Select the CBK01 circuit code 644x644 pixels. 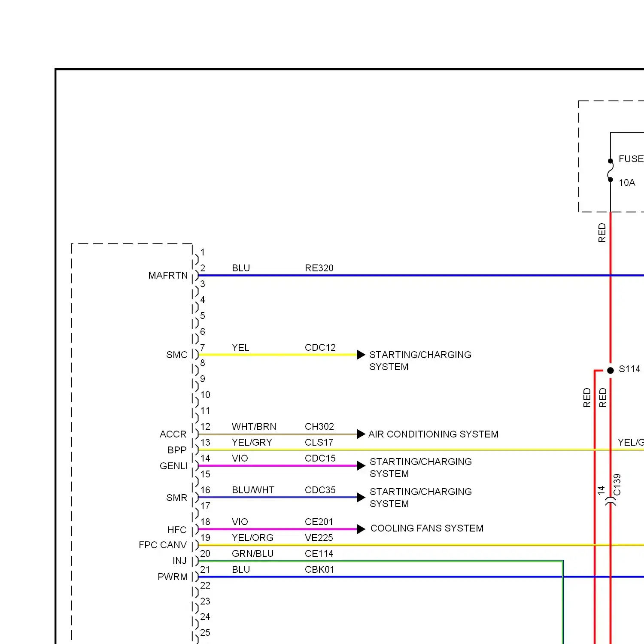[x=319, y=569]
